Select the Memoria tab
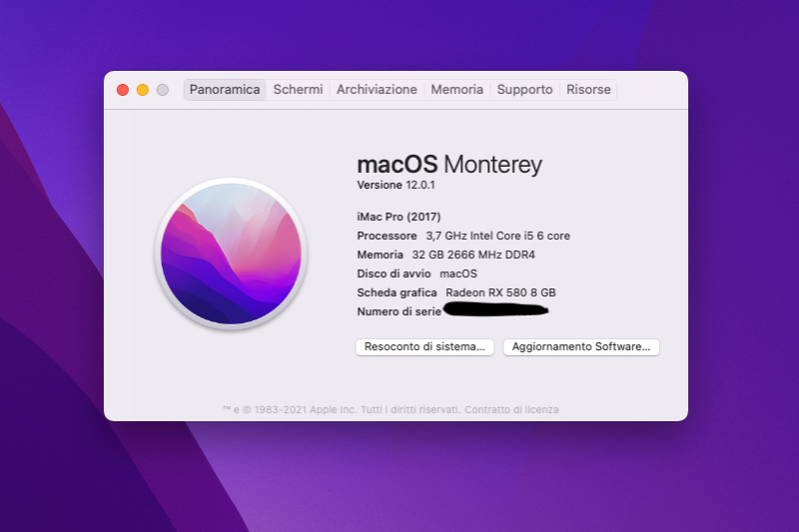This screenshot has width=799, height=532. pos(456,90)
